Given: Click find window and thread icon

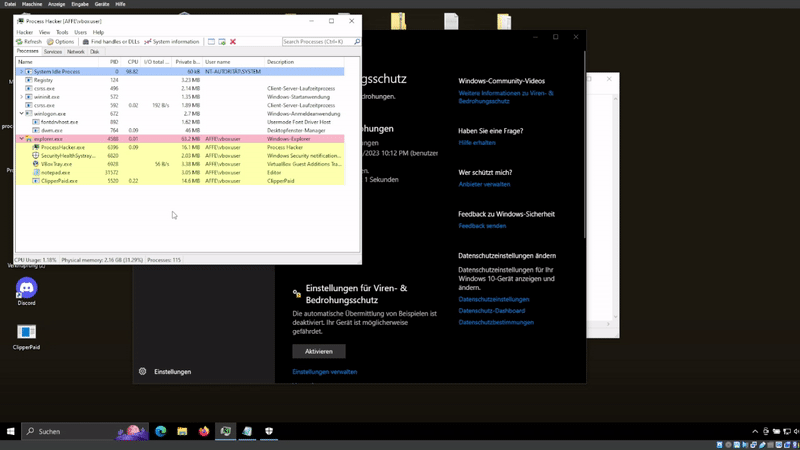Looking at the screenshot, I should (222, 42).
